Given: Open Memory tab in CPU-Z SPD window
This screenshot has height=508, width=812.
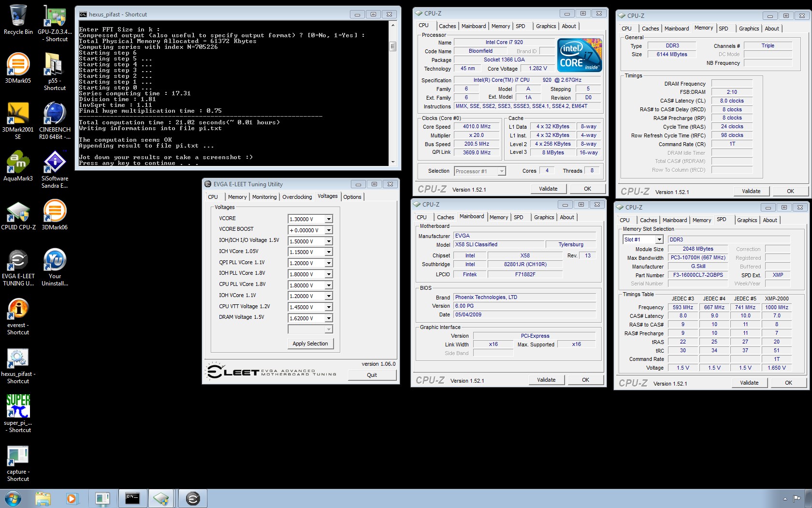Looking at the screenshot, I should (x=701, y=220).
